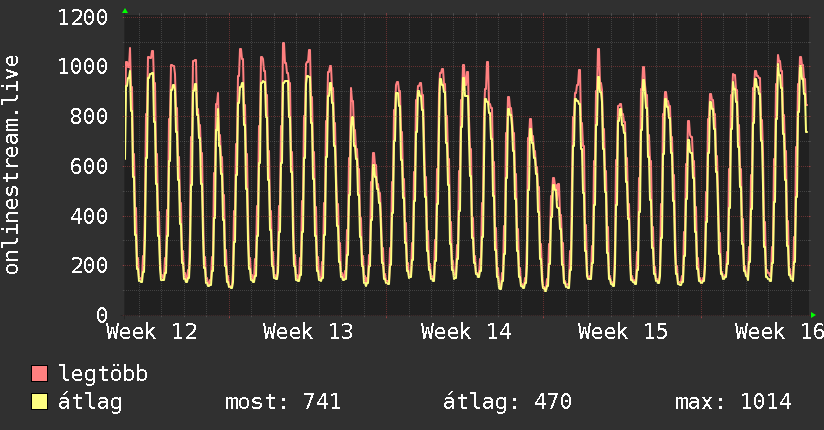
Task: Click the 0 origin label on y-axis
Action: (103, 315)
